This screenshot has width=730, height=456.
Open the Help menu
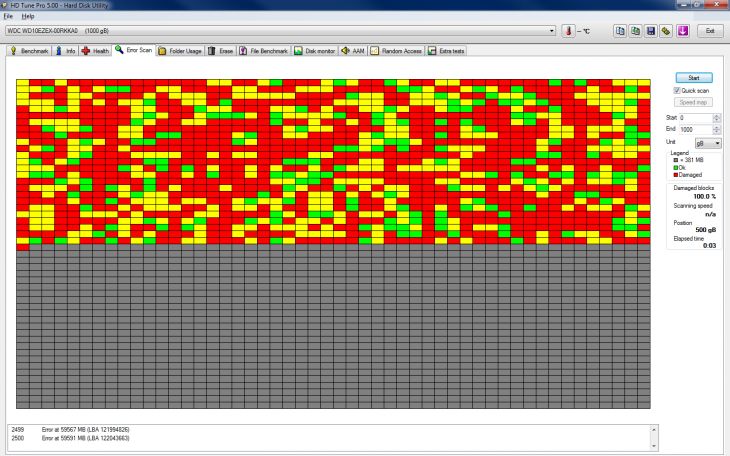[x=28, y=16]
